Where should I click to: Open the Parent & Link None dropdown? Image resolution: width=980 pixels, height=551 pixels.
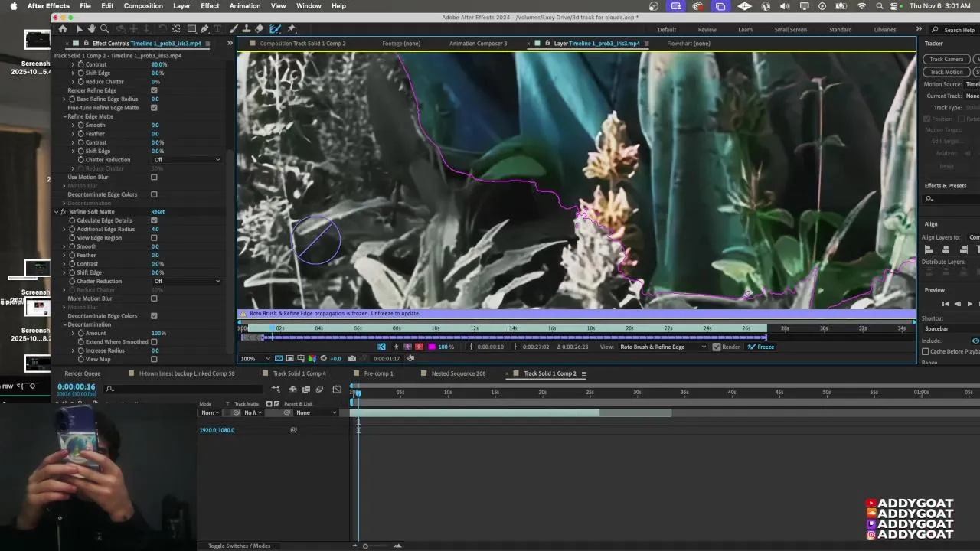[x=317, y=413]
